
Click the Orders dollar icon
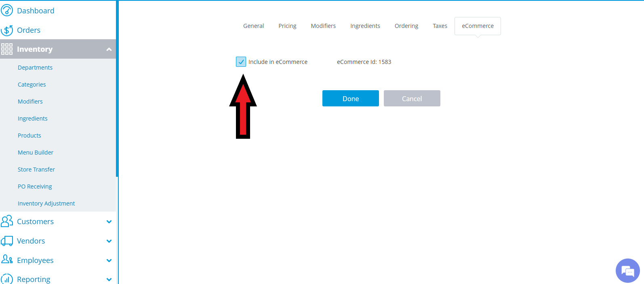point(7,30)
